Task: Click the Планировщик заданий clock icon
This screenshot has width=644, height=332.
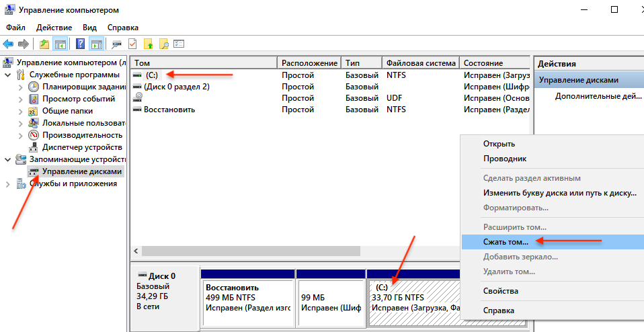Action: tap(33, 87)
